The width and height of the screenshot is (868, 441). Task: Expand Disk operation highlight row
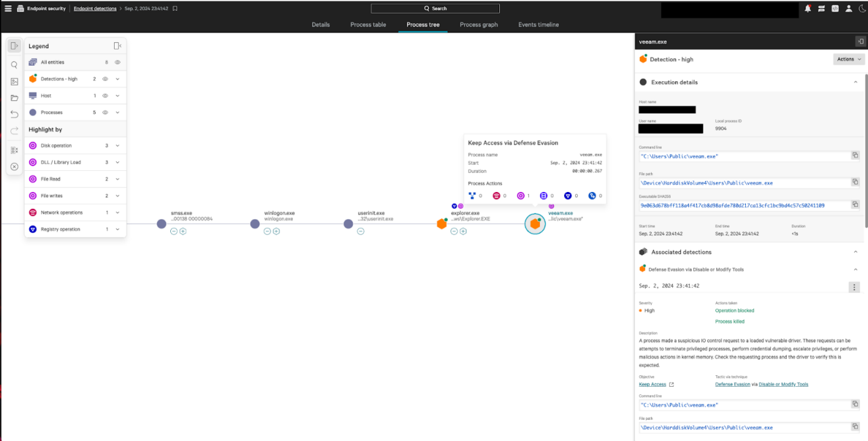click(117, 146)
